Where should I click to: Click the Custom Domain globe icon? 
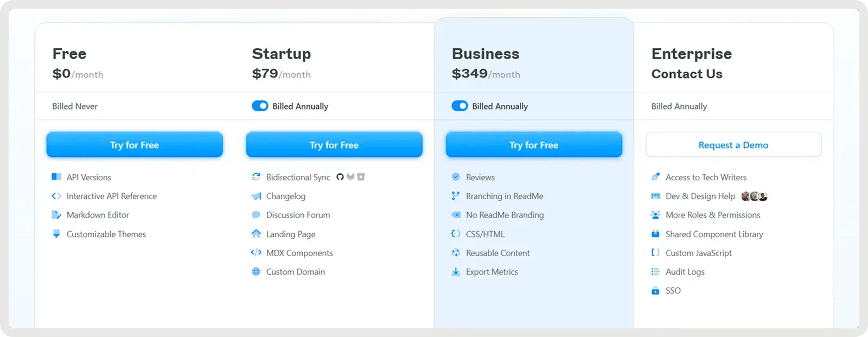click(x=256, y=272)
